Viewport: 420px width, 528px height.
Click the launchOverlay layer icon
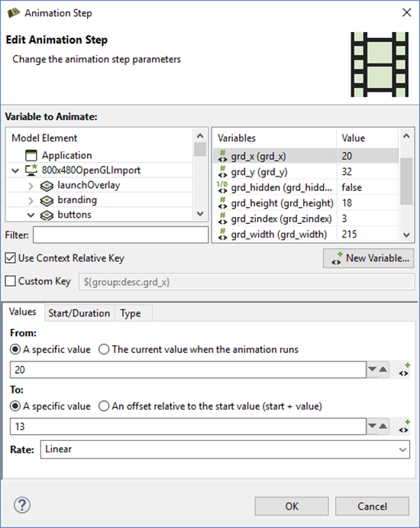click(x=47, y=186)
